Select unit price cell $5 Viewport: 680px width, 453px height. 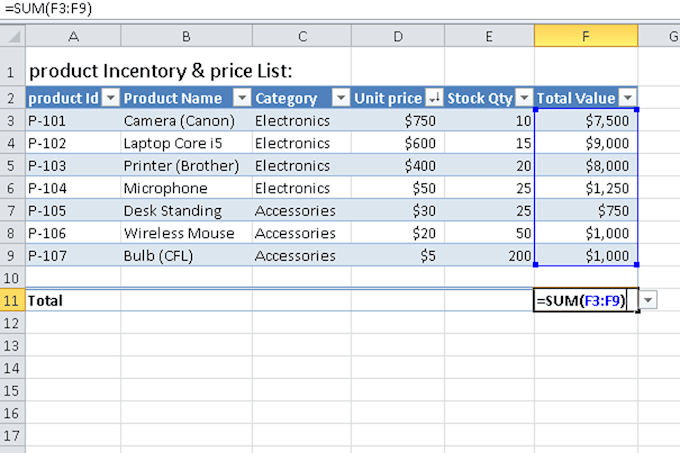click(x=398, y=256)
